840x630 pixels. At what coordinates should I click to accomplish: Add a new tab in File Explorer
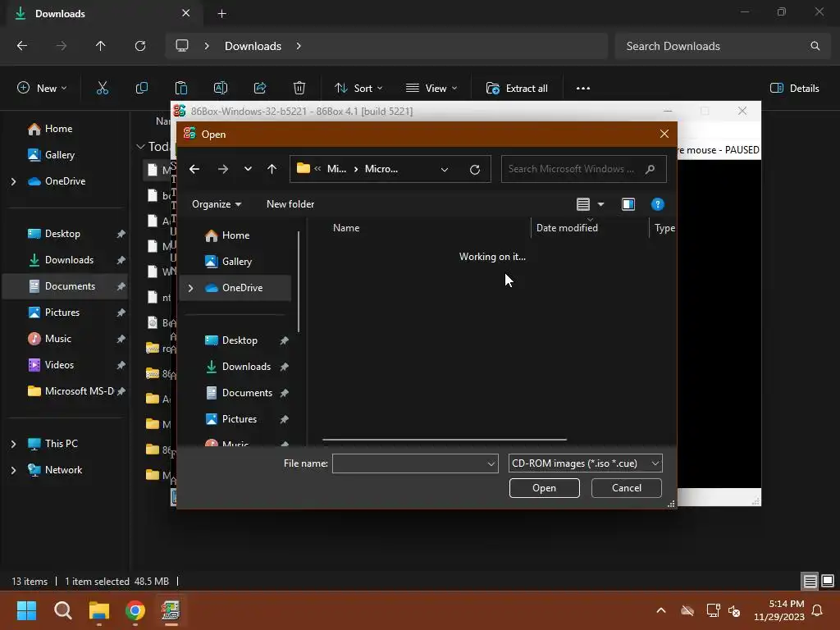[x=221, y=14]
